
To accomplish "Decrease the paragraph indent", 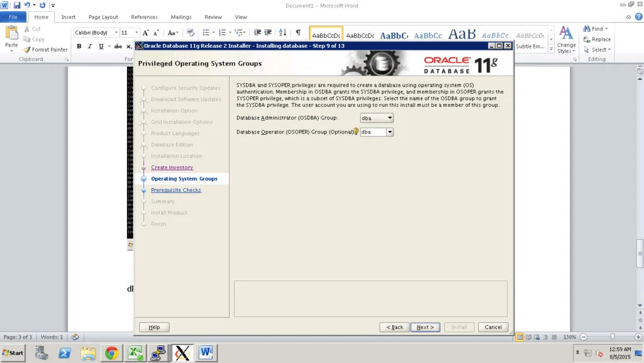I will (257, 33).
